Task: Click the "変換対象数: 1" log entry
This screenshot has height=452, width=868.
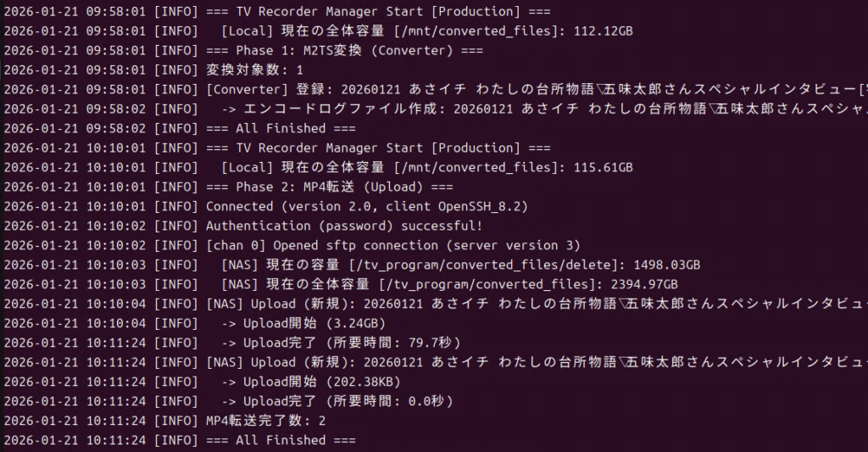Action: 254,70
